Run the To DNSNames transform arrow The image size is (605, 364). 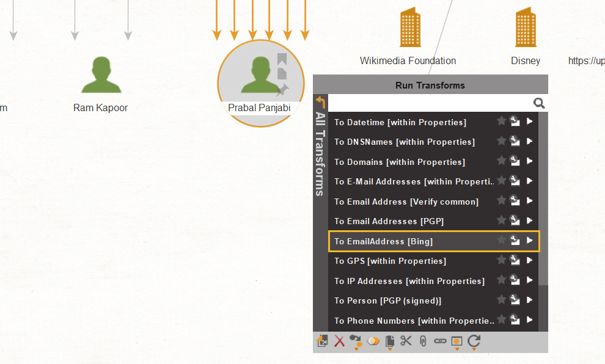pyautogui.click(x=530, y=141)
